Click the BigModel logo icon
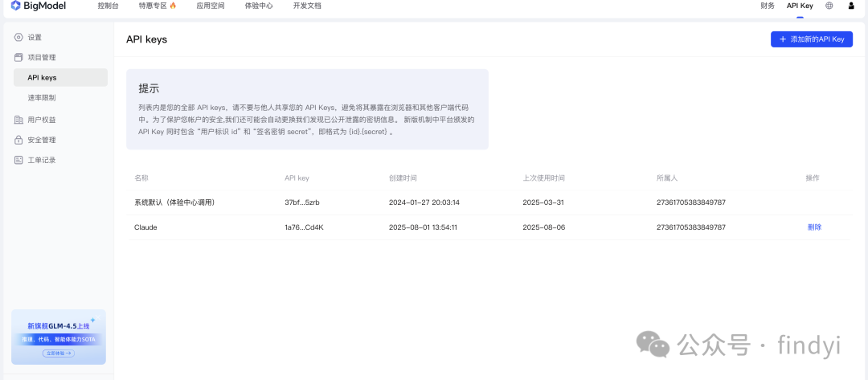The image size is (868, 380). pos(16,6)
